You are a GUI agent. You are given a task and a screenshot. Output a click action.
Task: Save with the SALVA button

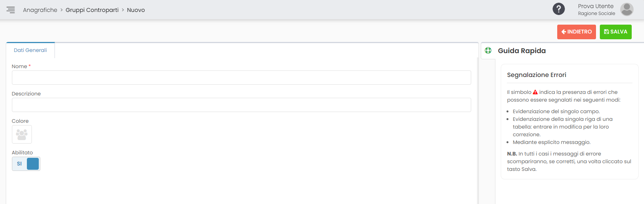(616, 32)
